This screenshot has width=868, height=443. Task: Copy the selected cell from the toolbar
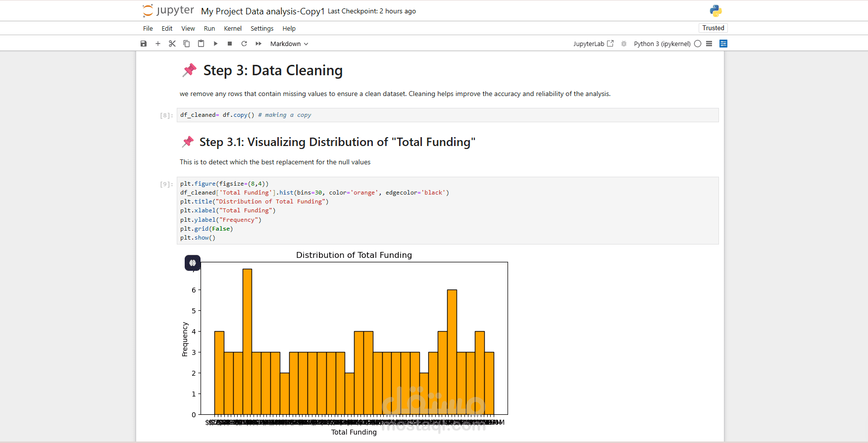tap(187, 44)
